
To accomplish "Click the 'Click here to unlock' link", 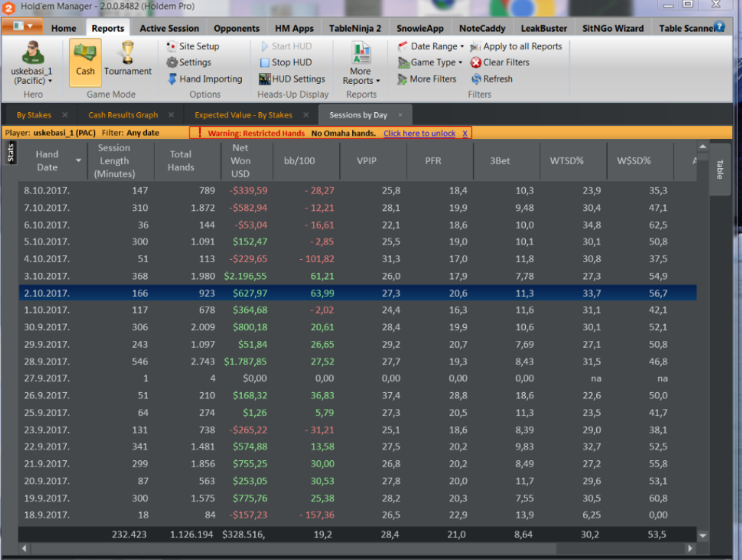I will [x=419, y=133].
